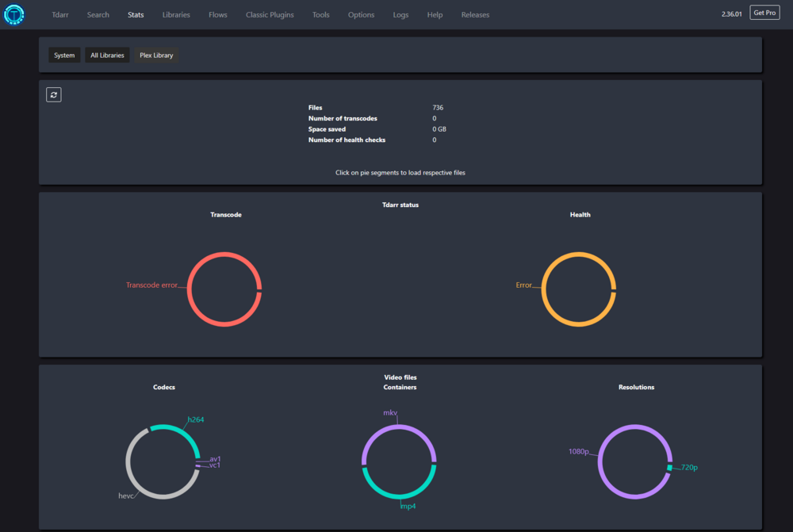Open the Search page
Viewport: 793px width, 532px height.
[98, 14]
